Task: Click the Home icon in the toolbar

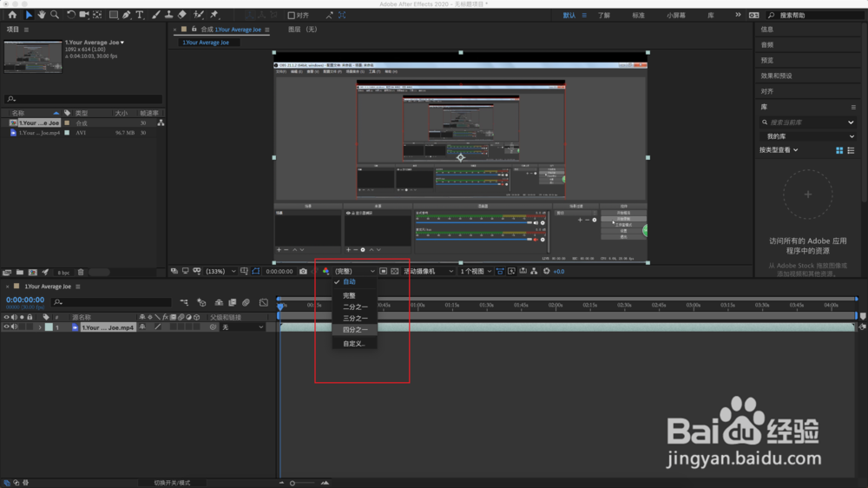Action: pos(12,15)
